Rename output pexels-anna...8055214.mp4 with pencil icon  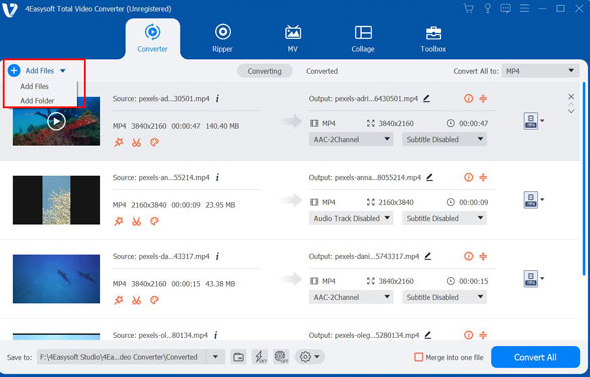pyautogui.click(x=429, y=178)
